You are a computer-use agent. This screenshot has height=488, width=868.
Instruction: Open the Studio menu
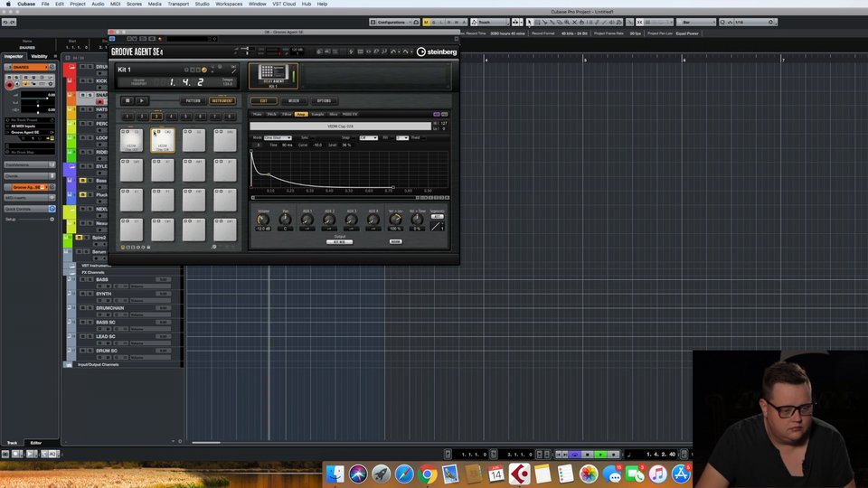tap(202, 4)
